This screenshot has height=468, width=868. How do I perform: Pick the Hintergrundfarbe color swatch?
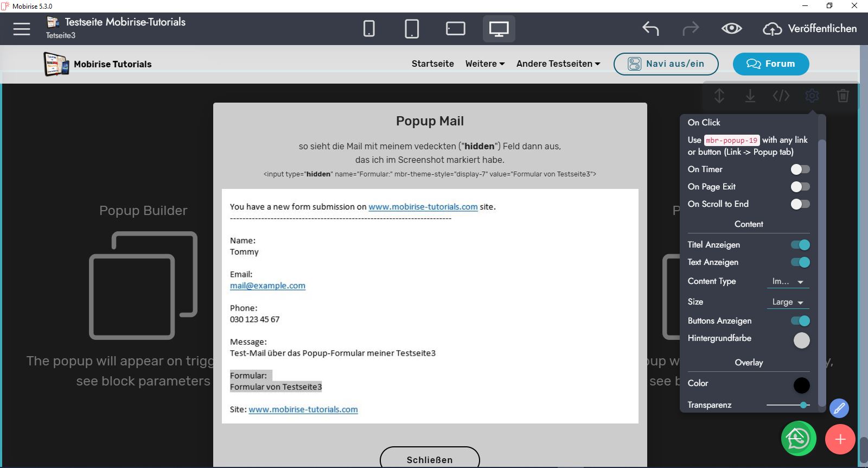point(801,340)
